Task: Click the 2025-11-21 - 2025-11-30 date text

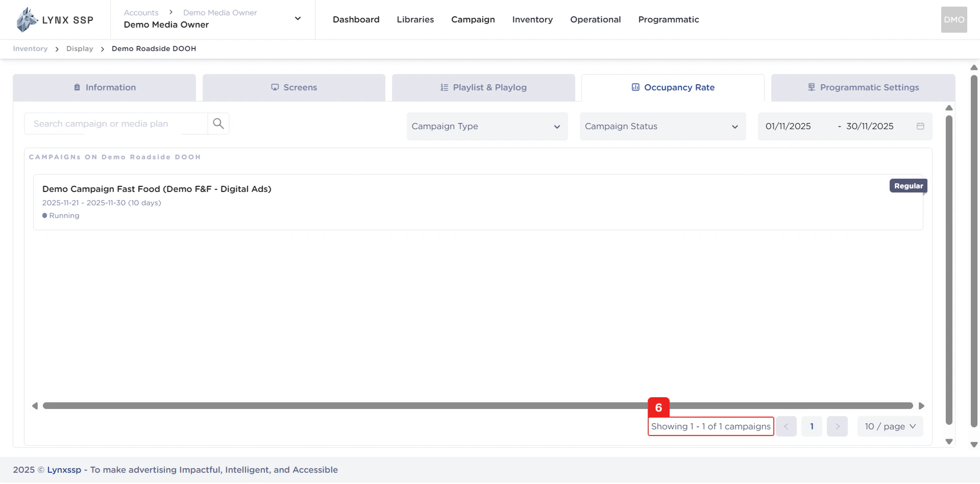Action: 102,203
